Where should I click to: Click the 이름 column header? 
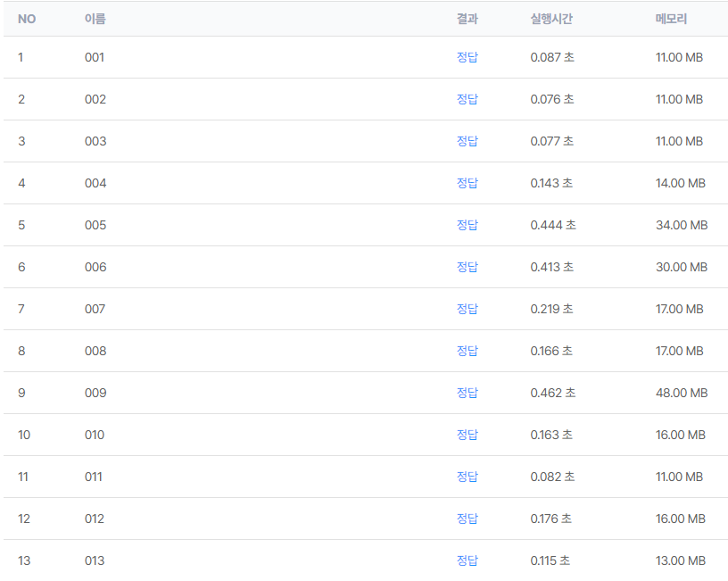point(95,19)
